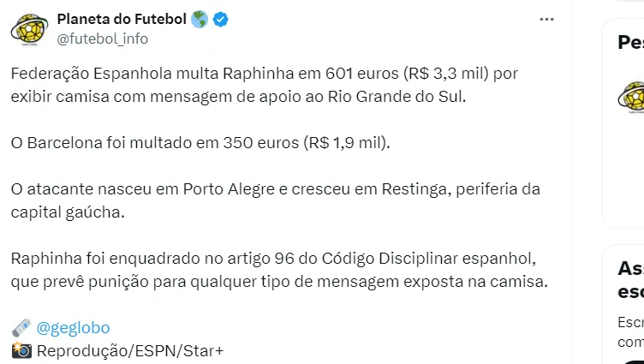Click the globe emoji beside account name

pos(200,19)
